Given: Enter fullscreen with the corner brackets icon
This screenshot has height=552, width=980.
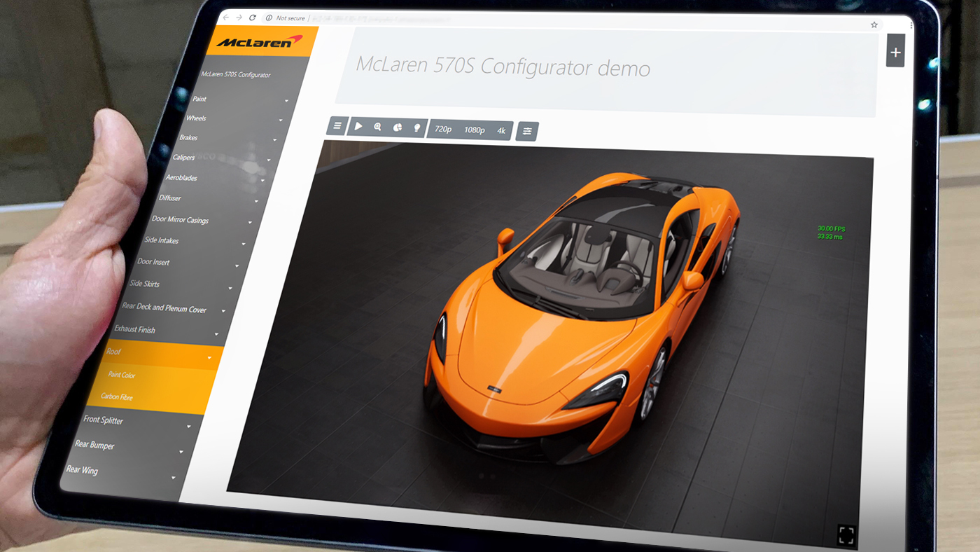Looking at the screenshot, I should 846,536.
